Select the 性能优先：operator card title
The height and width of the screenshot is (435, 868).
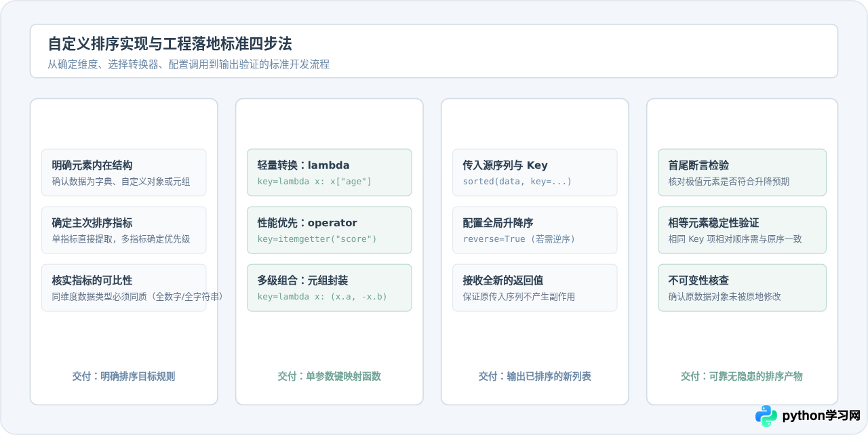pos(307,223)
